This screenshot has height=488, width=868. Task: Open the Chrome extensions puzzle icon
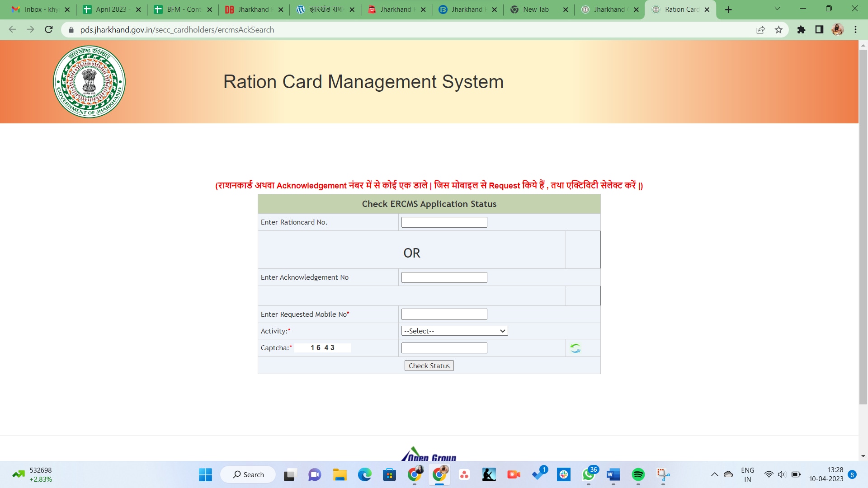click(x=801, y=30)
